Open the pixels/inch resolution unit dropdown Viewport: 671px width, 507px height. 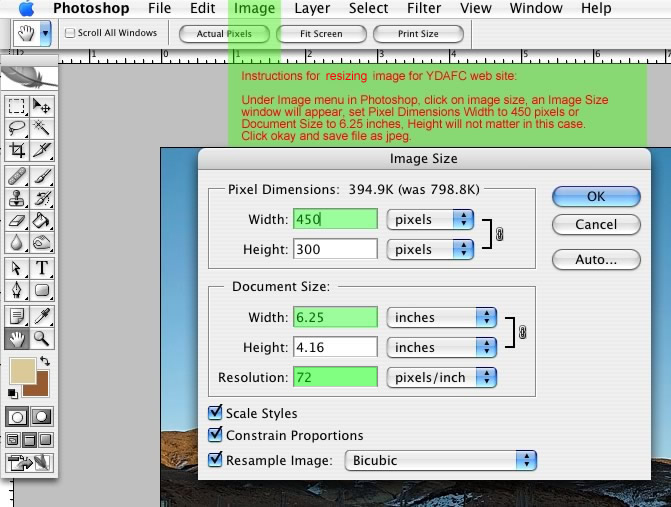pos(442,377)
